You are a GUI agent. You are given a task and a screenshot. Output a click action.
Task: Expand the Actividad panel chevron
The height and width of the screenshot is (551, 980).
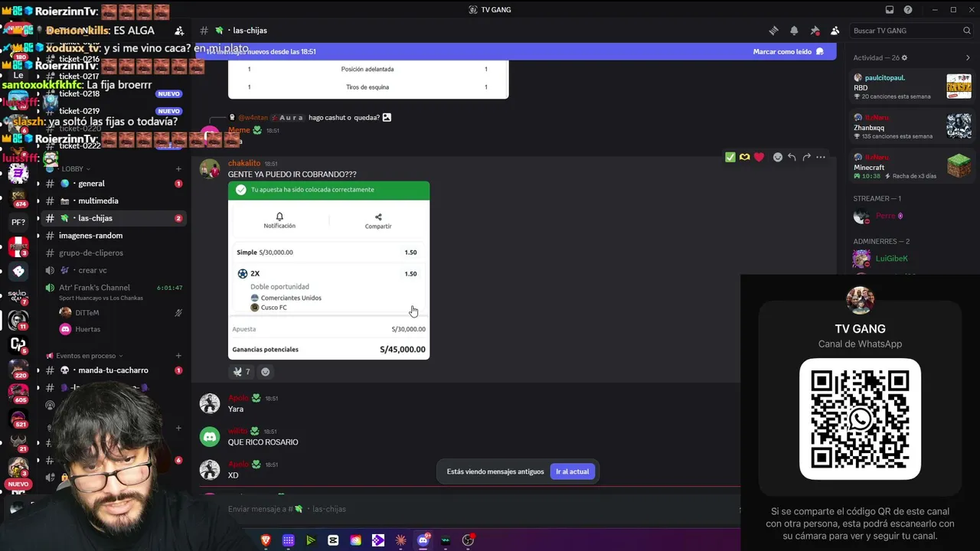point(968,57)
